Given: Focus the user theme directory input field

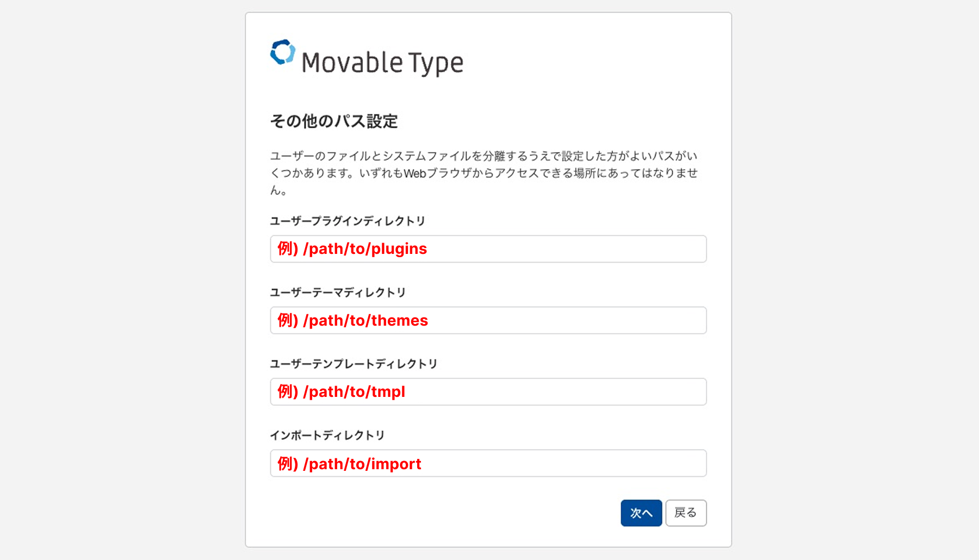Looking at the screenshot, I should tap(566, 320).
